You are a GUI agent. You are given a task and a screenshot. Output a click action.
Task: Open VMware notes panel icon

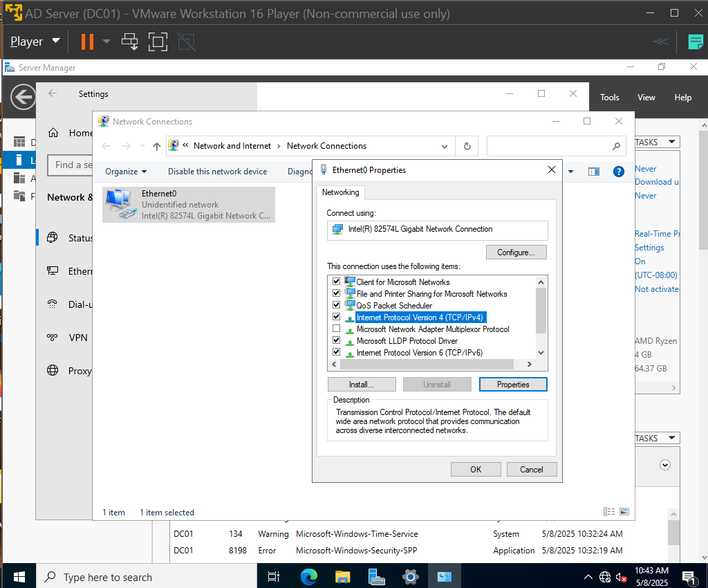pyautogui.click(x=696, y=42)
